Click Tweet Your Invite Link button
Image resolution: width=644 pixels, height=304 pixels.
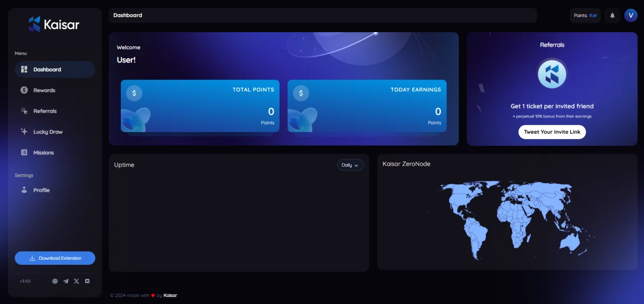(552, 132)
